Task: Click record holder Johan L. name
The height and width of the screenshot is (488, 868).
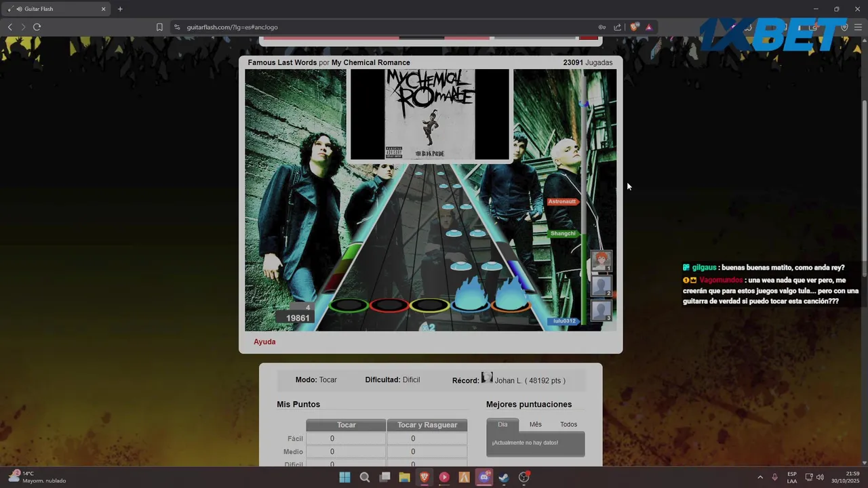Action: click(509, 380)
